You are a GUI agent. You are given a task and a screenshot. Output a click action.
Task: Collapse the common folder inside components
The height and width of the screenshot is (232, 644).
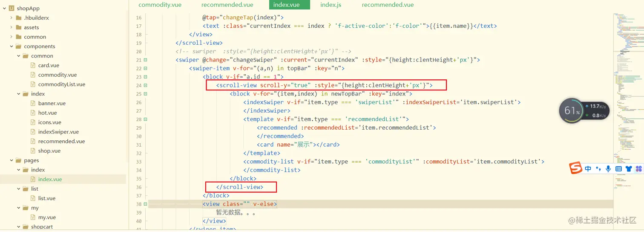[18, 56]
